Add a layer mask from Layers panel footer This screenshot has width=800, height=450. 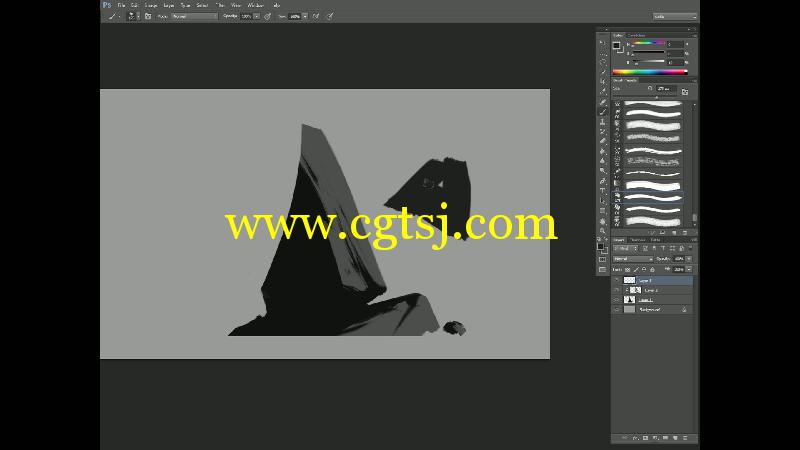[x=645, y=438]
